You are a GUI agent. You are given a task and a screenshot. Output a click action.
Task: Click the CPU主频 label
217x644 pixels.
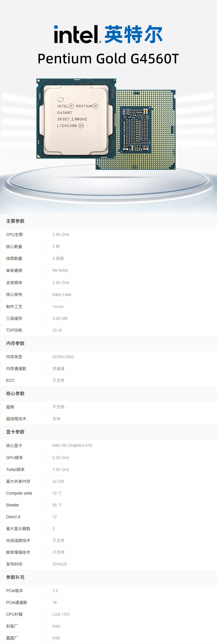coord(14,234)
